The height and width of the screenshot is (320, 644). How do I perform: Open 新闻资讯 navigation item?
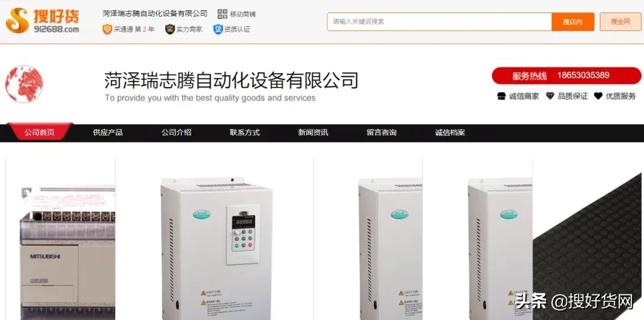pyautogui.click(x=313, y=132)
